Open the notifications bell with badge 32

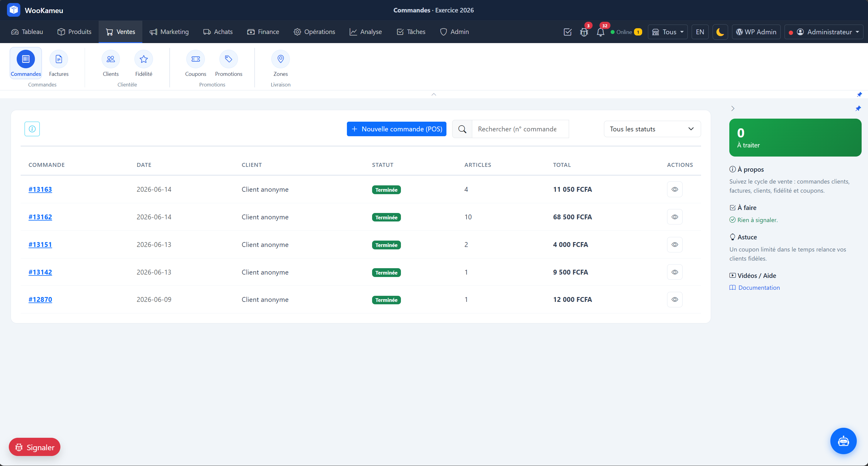(x=600, y=32)
